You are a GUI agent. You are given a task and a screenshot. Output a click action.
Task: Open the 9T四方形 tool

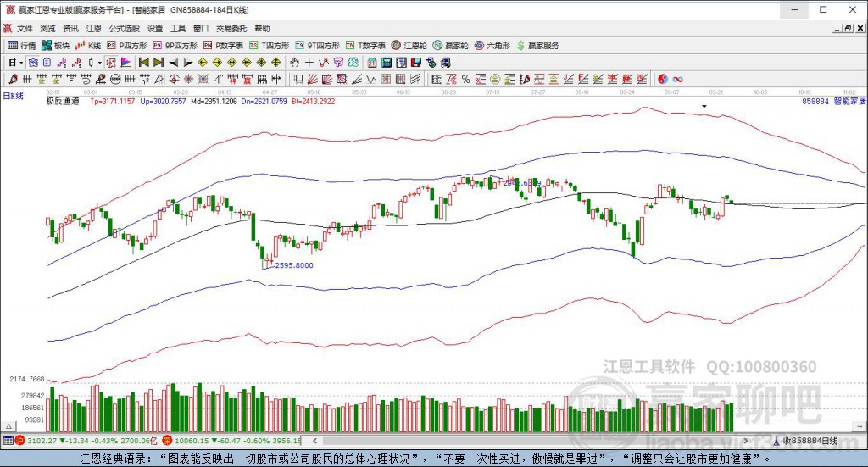(x=317, y=46)
